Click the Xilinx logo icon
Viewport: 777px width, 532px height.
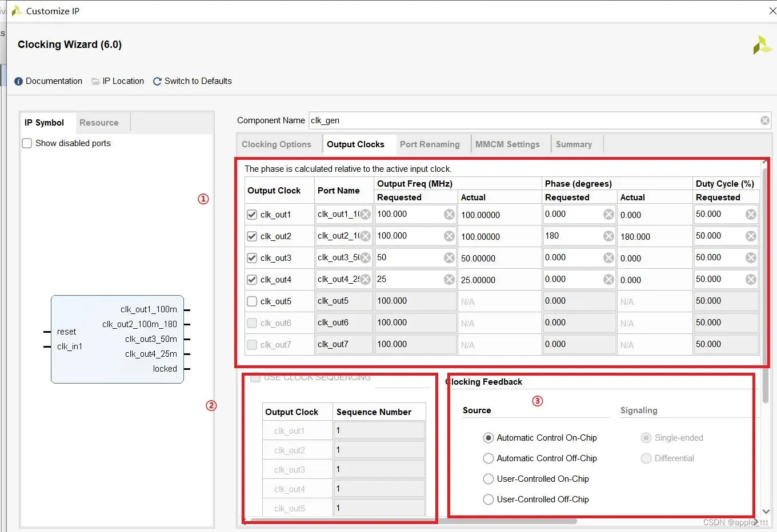tap(763, 46)
